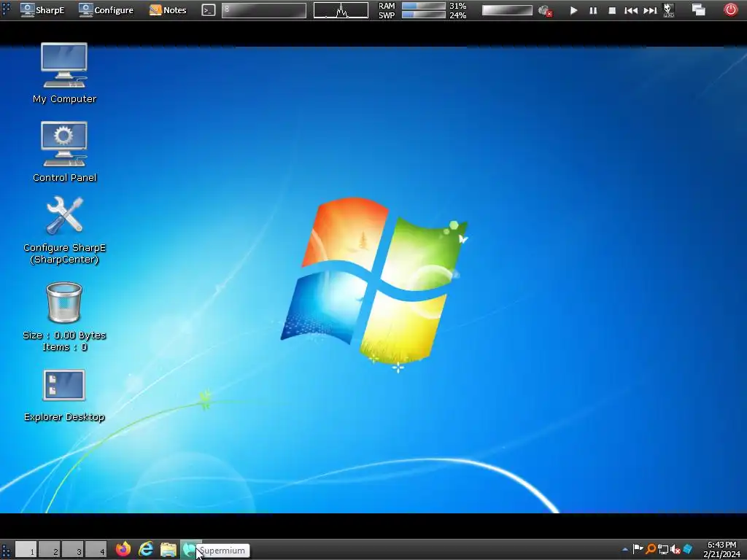
Task: Switch to virtual desktop 2
Action: 49,550
